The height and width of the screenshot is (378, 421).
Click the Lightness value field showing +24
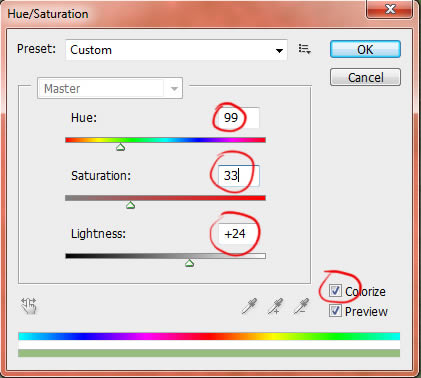point(238,234)
